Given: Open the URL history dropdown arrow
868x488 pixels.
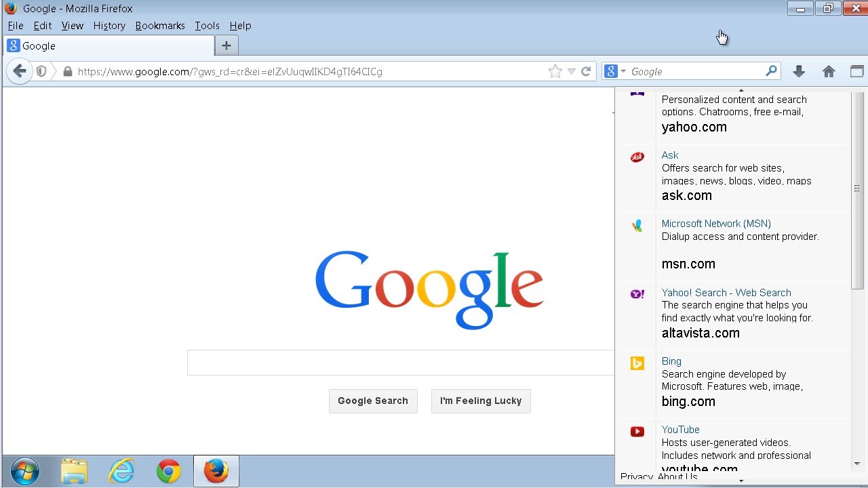Looking at the screenshot, I should click(571, 72).
